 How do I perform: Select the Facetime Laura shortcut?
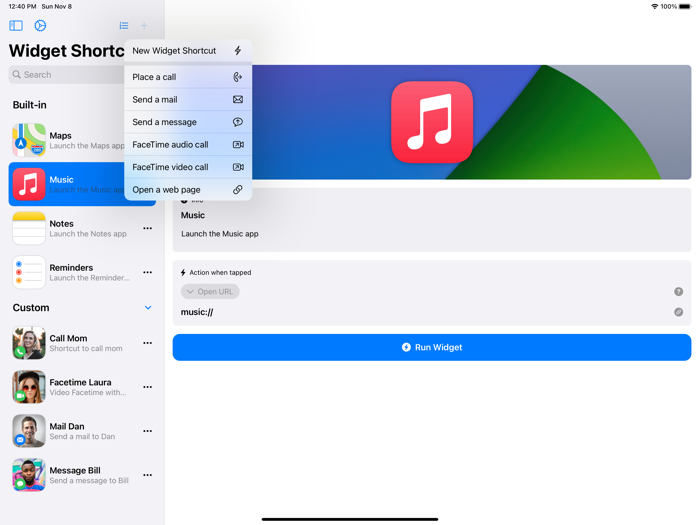(82, 387)
